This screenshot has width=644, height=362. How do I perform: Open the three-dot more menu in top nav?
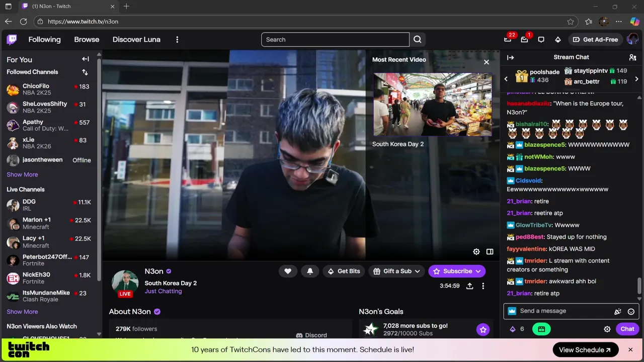177,39
